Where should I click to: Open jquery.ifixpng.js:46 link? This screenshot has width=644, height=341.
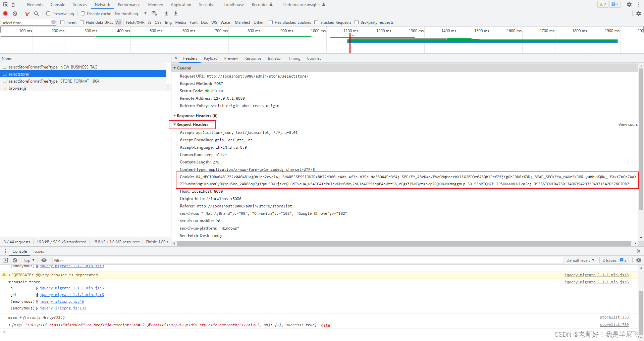click(62, 301)
